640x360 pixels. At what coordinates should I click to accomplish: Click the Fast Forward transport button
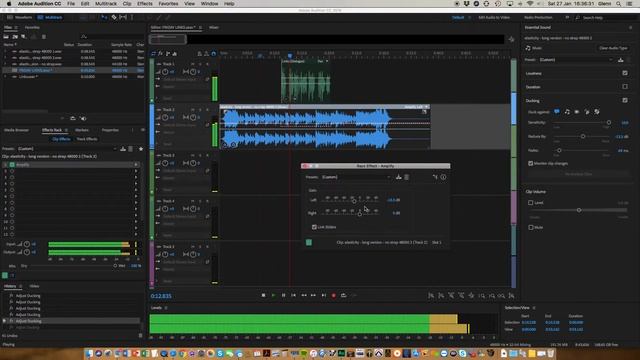click(x=313, y=295)
